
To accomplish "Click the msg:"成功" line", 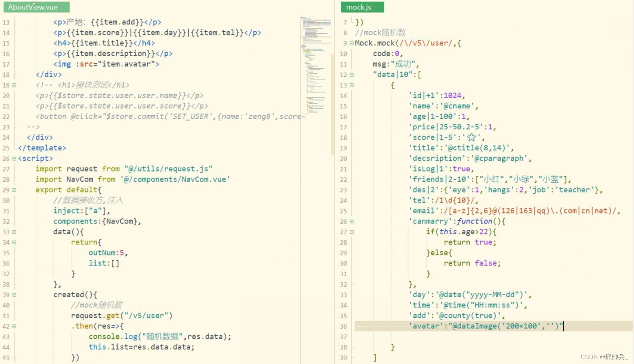I will [396, 64].
